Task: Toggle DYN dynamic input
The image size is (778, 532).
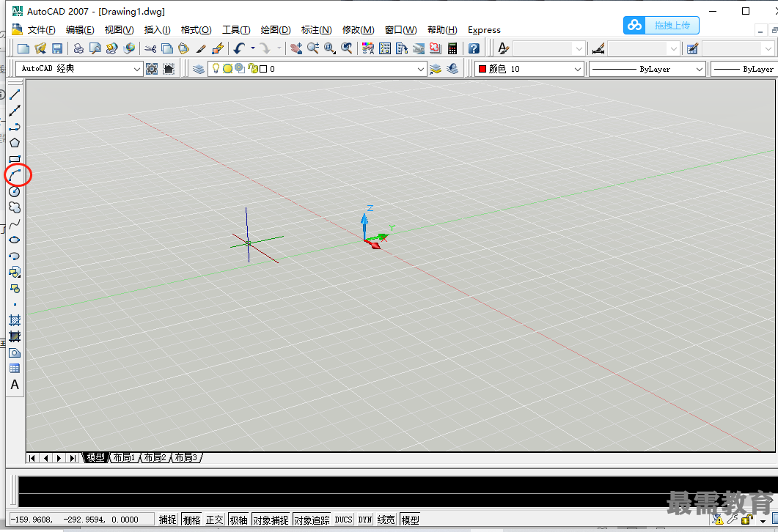Action: (364, 520)
